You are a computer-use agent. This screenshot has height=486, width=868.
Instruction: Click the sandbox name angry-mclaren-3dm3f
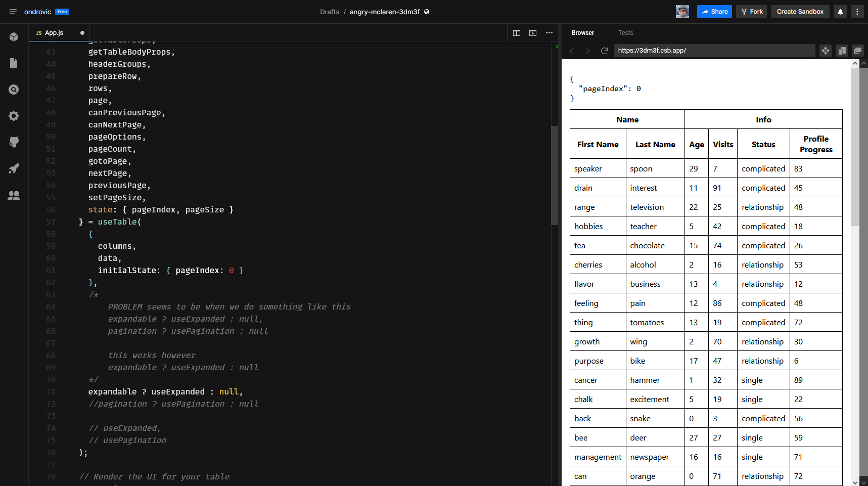pyautogui.click(x=385, y=12)
